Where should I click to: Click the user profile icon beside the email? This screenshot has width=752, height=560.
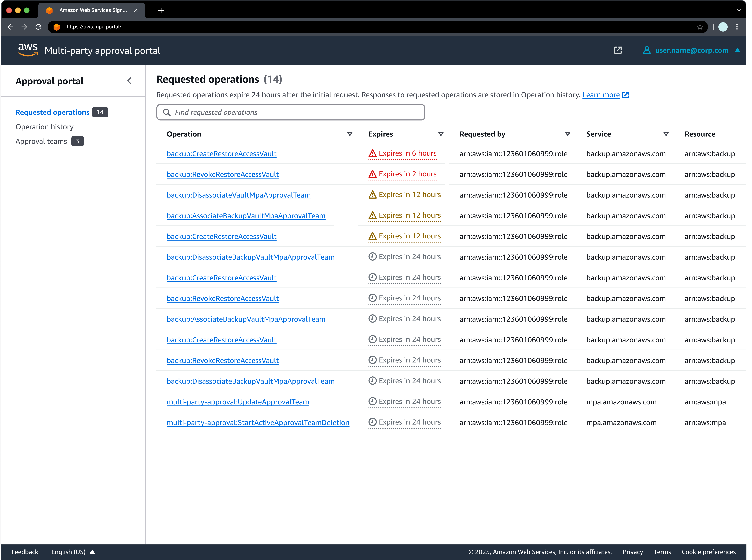[647, 50]
